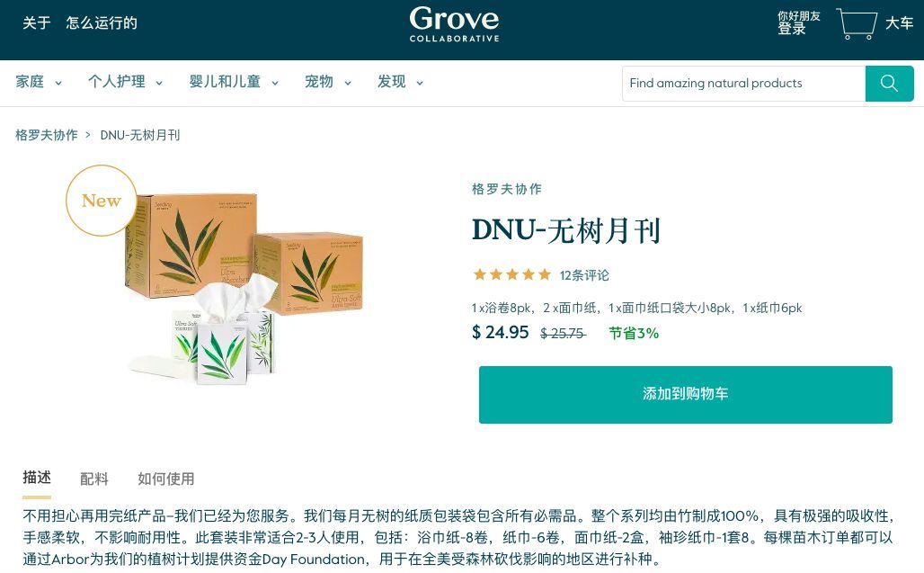Switch to the 如何使用 tab
This screenshot has height=573, width=924.
(166, 479)
